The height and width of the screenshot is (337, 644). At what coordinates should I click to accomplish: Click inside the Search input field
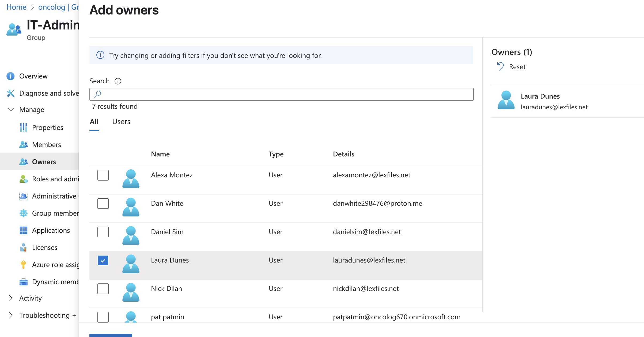point(281,94)
